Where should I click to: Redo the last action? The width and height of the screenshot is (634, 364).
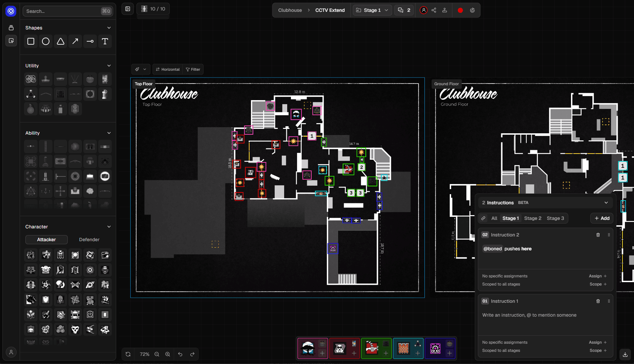192,354
